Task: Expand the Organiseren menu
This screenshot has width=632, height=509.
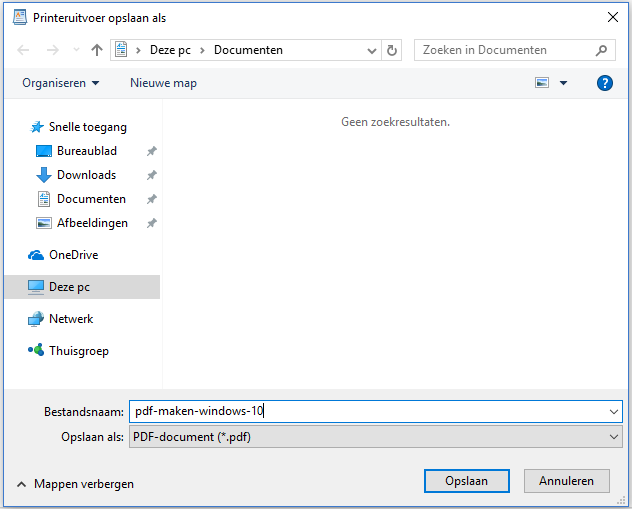Action: coord(61,83)
